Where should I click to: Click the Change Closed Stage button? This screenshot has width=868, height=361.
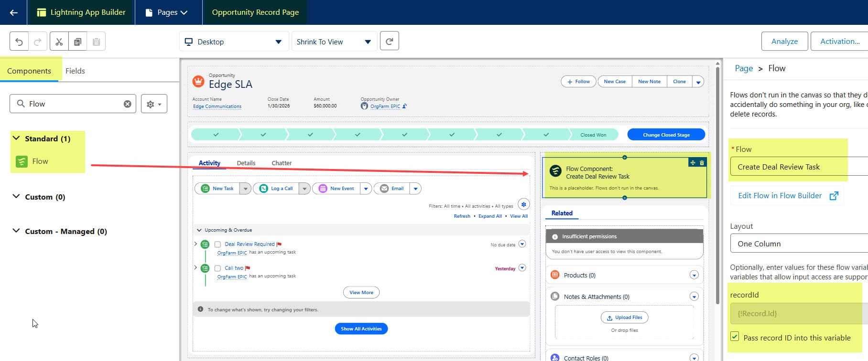(666, 135)
